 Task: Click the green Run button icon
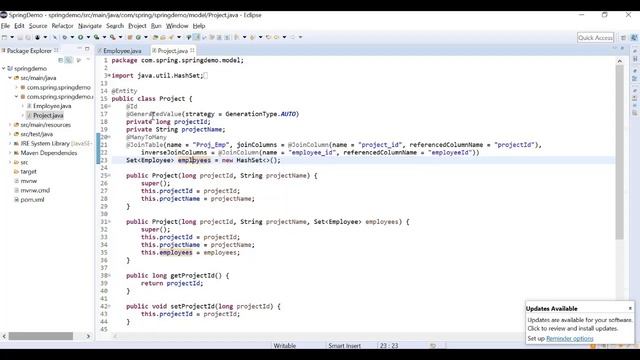(x=80, y=37)
